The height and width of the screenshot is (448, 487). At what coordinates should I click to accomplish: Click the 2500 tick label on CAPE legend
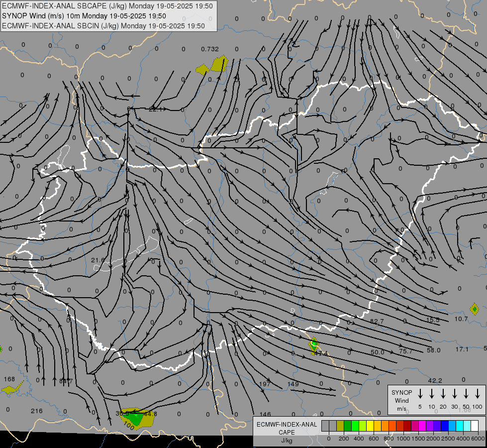point(448,439)
